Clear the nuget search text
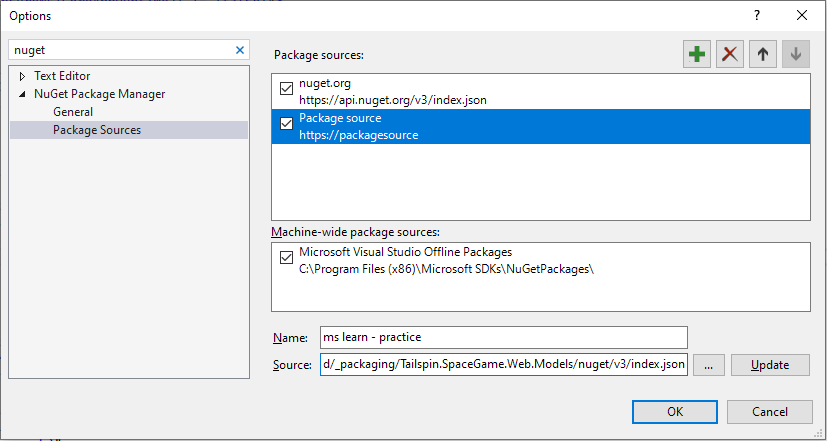This screenshot has height=441, width=827. click(x=240, y=49)
